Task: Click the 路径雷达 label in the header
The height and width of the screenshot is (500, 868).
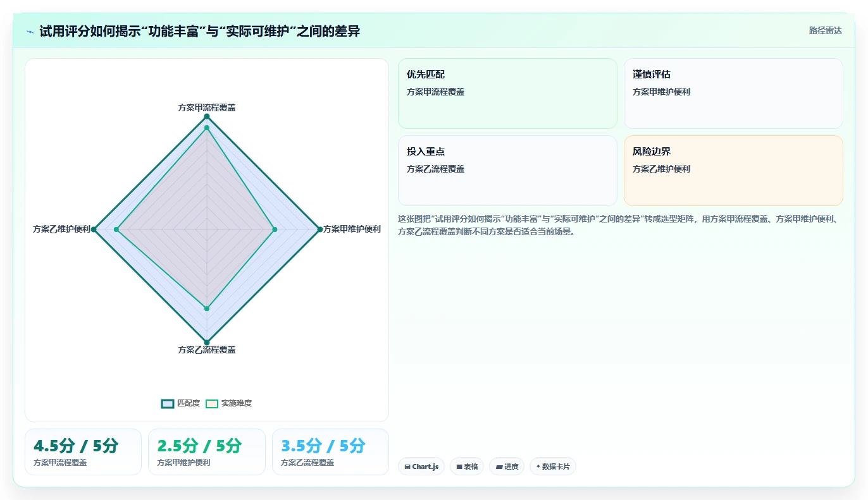Action: [x=826, y=30]
